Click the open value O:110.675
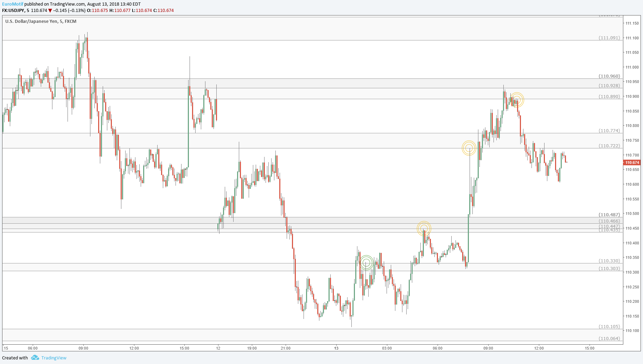The width and height of the screenshot is (643, 364). (97, 11)
